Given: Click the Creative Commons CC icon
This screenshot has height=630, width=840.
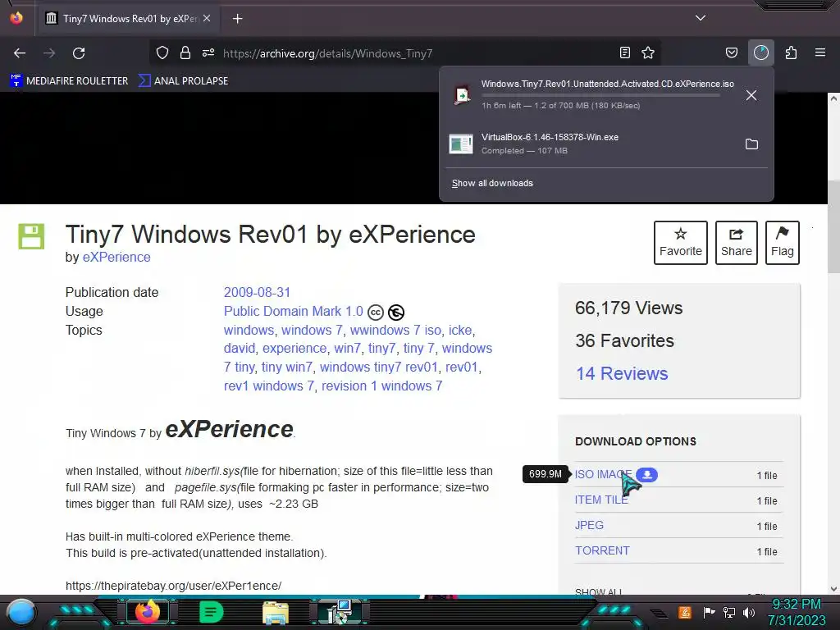Looking at the screenshot, I should 376,313.
